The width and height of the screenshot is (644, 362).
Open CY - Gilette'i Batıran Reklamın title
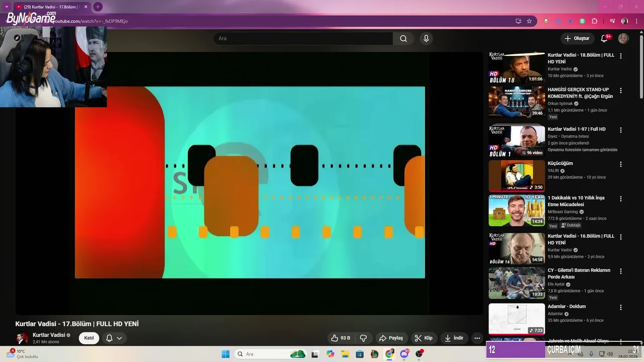[579, 274]
